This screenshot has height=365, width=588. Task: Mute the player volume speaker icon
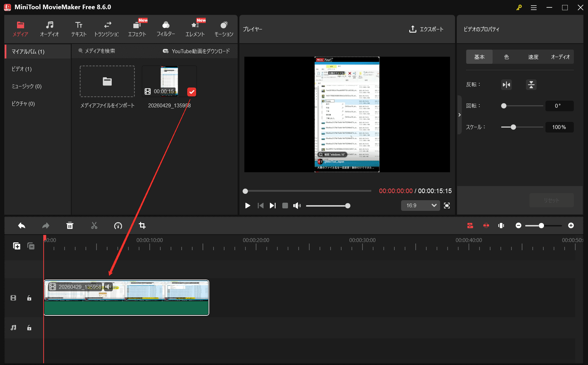(x=297, y=206)
